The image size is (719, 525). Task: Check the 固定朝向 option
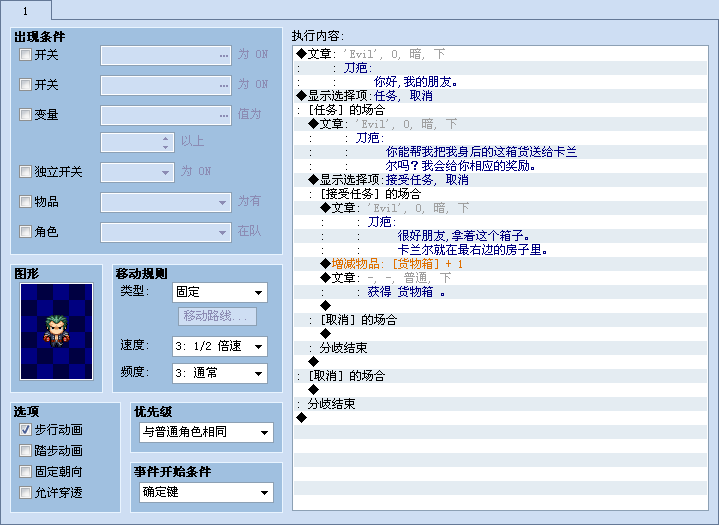[x=25, y=471]
